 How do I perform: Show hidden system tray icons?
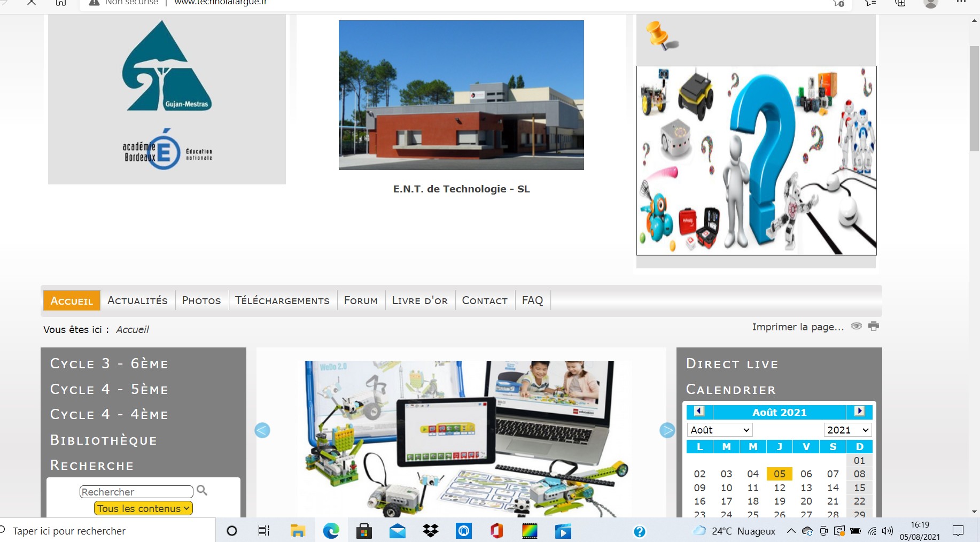[x=791, y=531]
